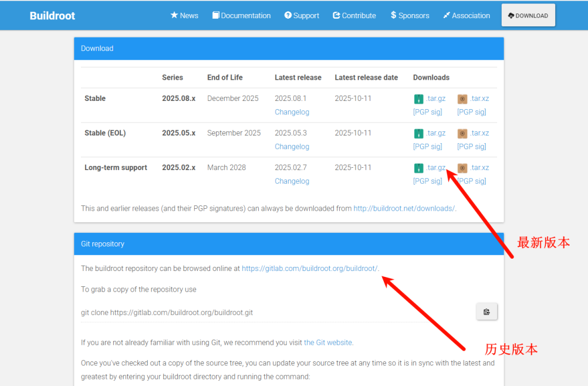Screen dimensions: 588x386
Task: Download the LTS 2025.02.7 .tar.gz
Action: pos(436,168)
